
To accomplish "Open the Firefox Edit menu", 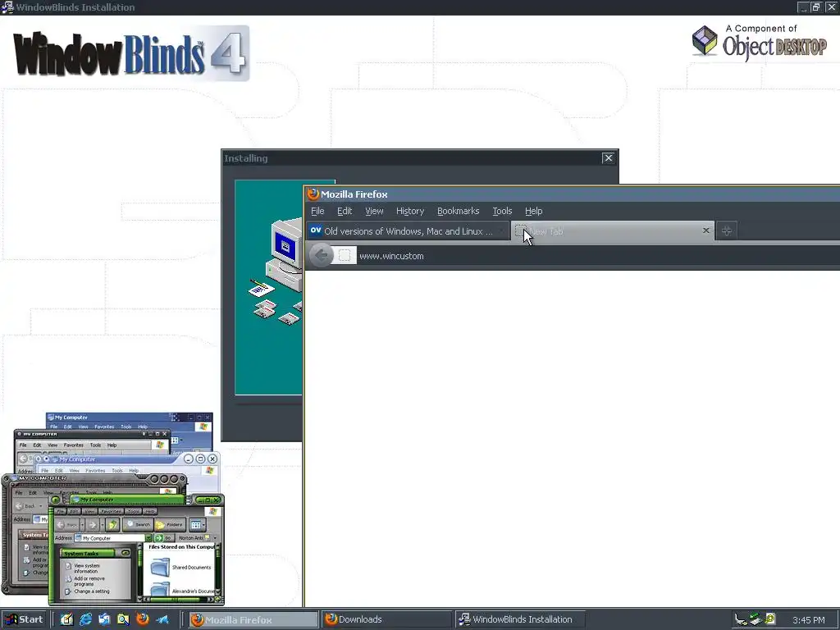I will [345, 211].
